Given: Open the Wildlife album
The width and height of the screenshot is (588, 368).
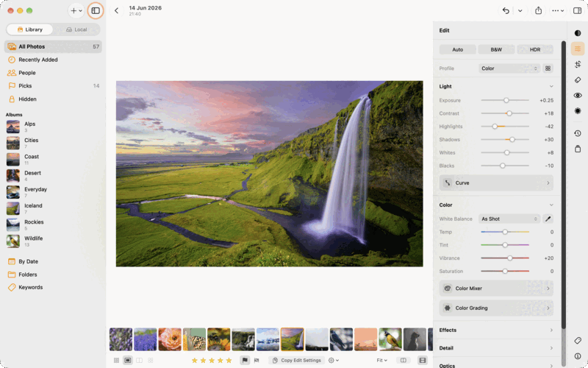Looking at the screenshot, I should point(53,241).
